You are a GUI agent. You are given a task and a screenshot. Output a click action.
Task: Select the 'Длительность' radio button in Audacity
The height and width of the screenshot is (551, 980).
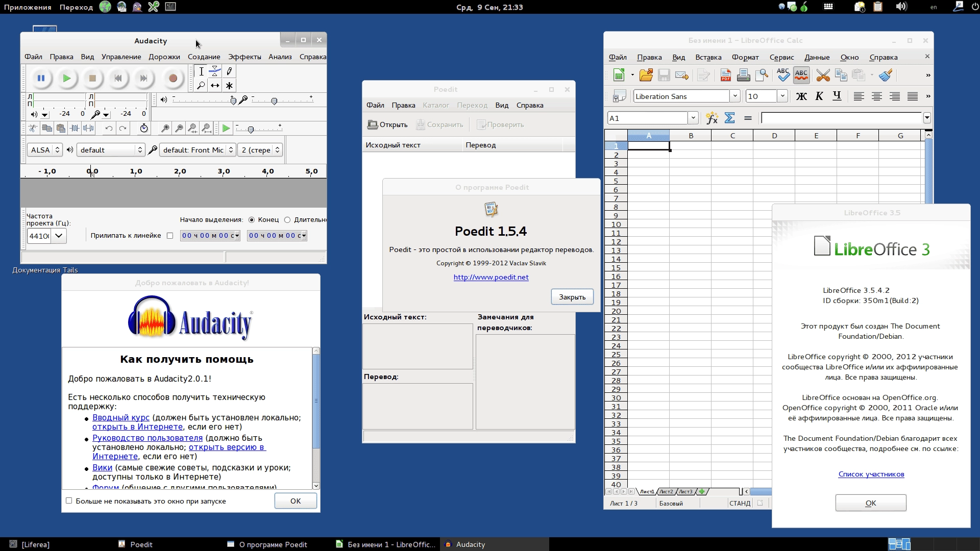[287, 220]
